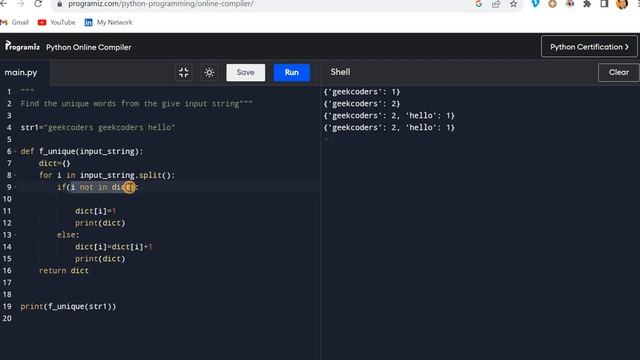Click line number 20 in the gutter
This screenshot has height=360, width=640.
7,318
